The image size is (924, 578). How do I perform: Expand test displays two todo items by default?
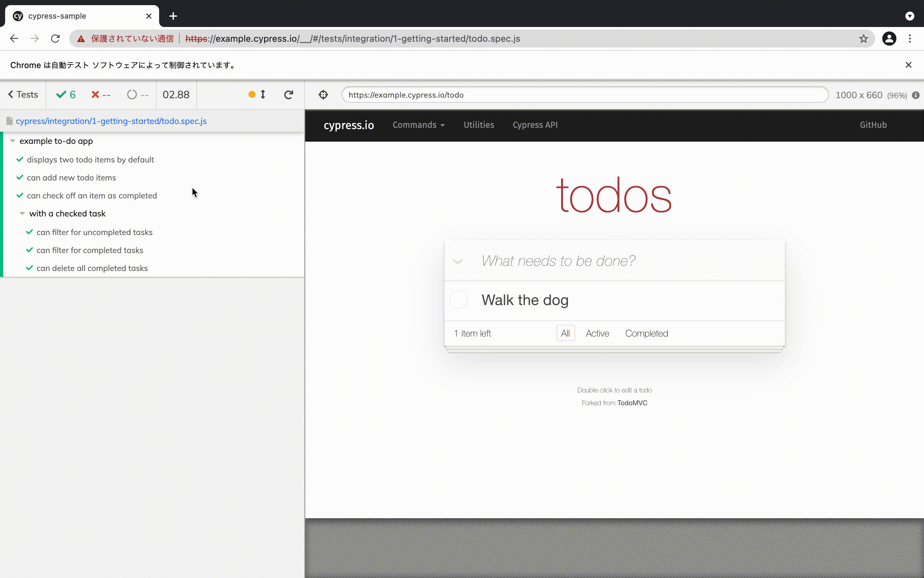point(90,160)
